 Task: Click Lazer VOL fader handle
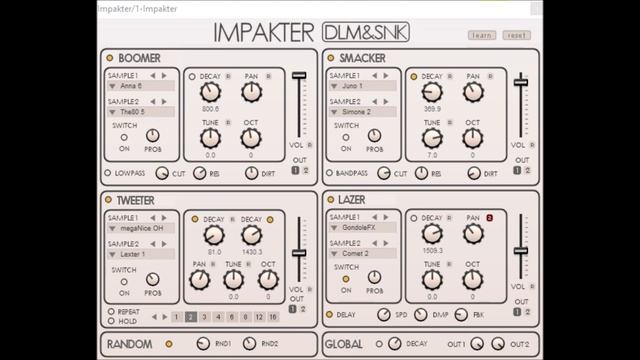tap(521, 251)
